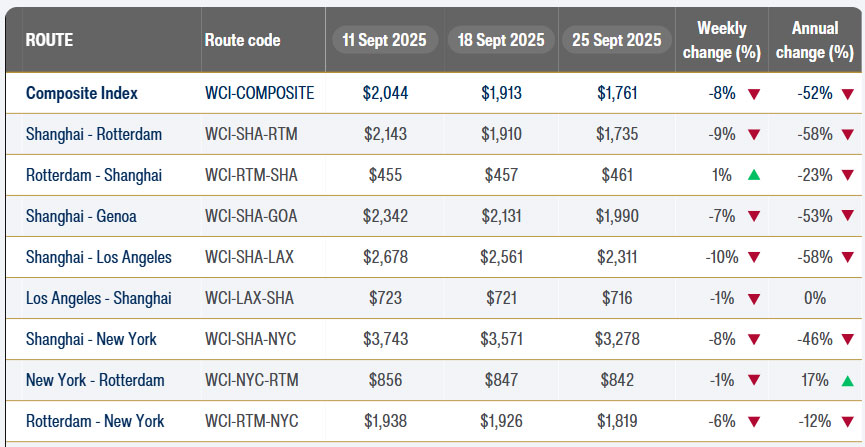Screen dimensions: 865x447
Task: Click the green up arrow for New York - Rotterdam annual change
Action: click(x=847, y=380)
